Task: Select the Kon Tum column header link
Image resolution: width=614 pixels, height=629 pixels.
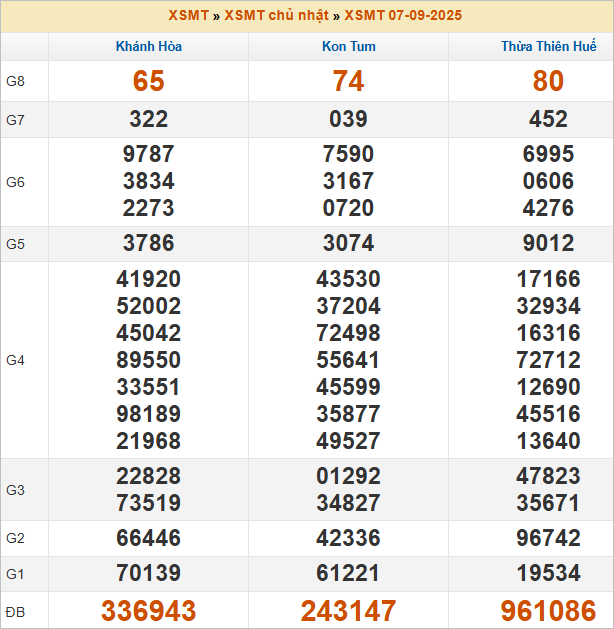Action: [x=348, y=47]
